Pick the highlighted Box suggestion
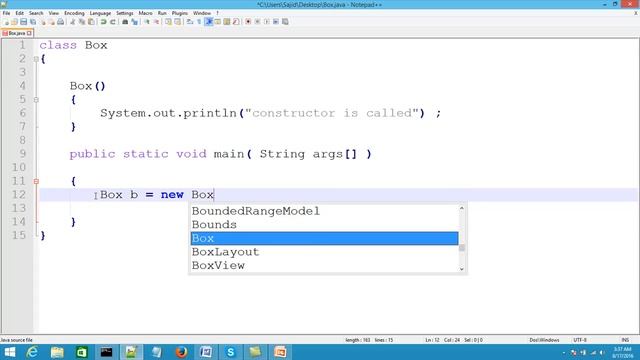This screenshot has width=640, height=360. click(x=324, y=238)
